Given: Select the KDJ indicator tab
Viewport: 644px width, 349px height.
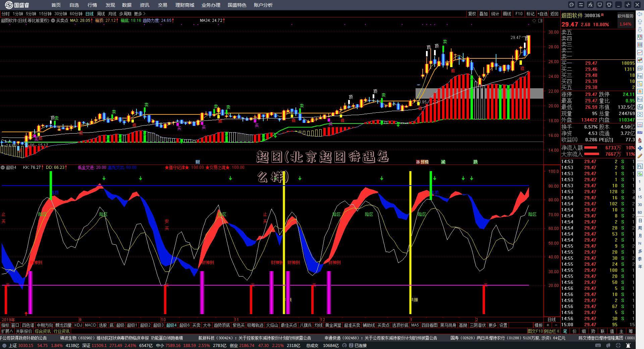Looking at the screenshot, I should 78,325.
